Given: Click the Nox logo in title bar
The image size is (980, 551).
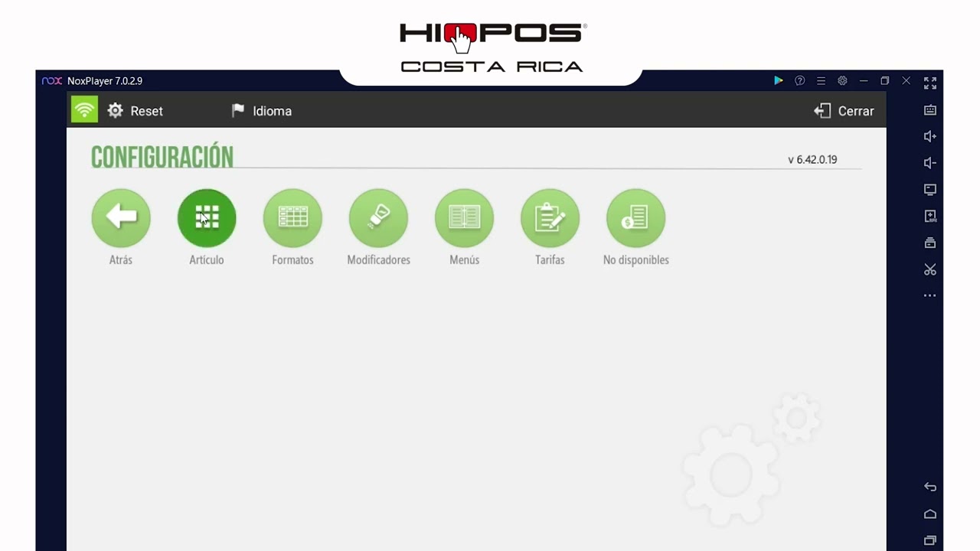Looking at the screenshot, I should click(x=51, y=80).
